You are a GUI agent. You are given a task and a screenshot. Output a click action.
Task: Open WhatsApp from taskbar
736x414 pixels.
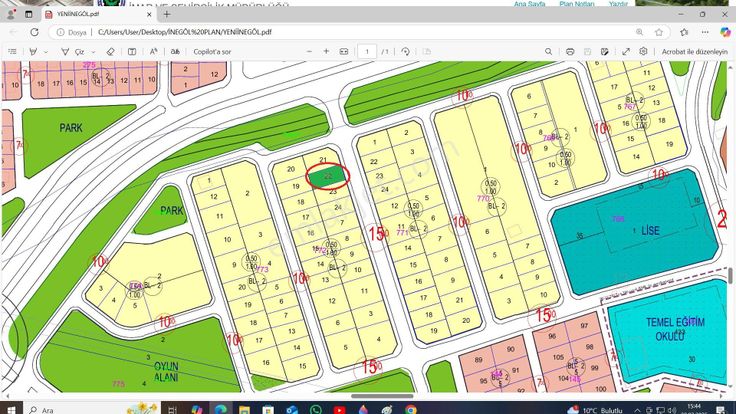tap(315, 409)
